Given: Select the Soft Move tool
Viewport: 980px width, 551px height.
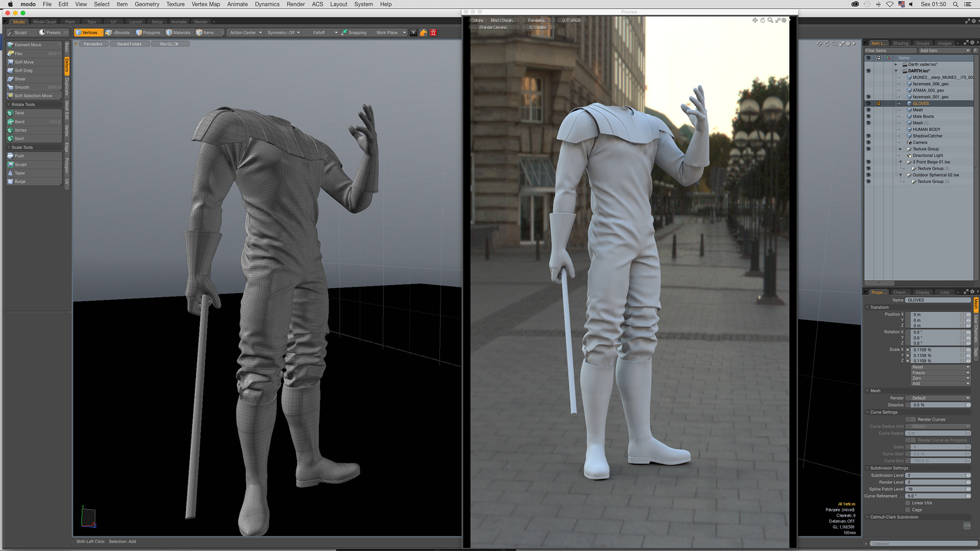Looking at the screenshot, I should [x=34, y=62].
